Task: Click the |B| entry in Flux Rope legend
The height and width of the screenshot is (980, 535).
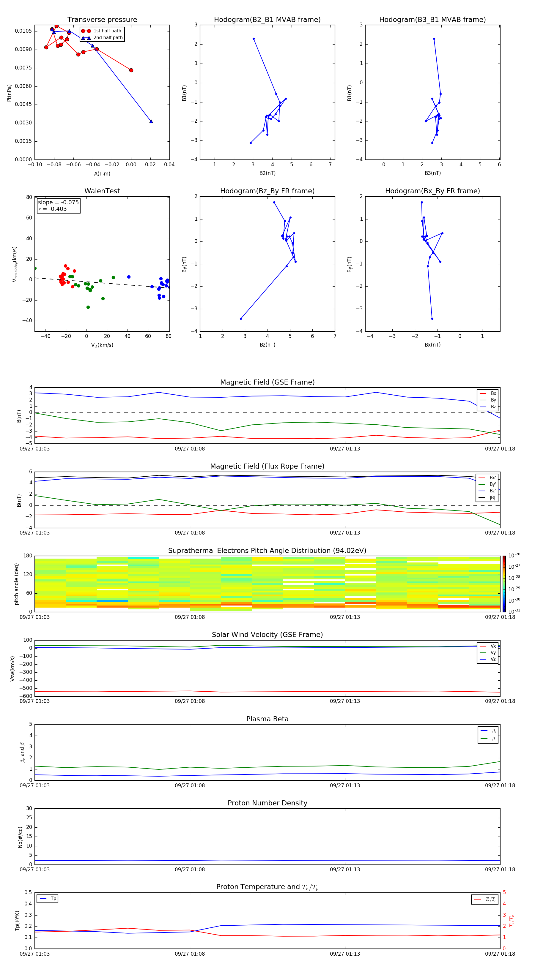Action: 487,498
